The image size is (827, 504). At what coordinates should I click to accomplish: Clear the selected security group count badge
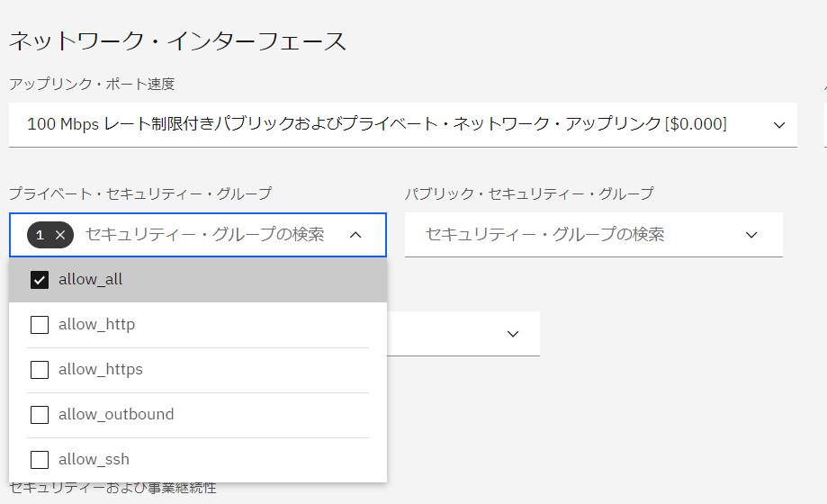60,235
